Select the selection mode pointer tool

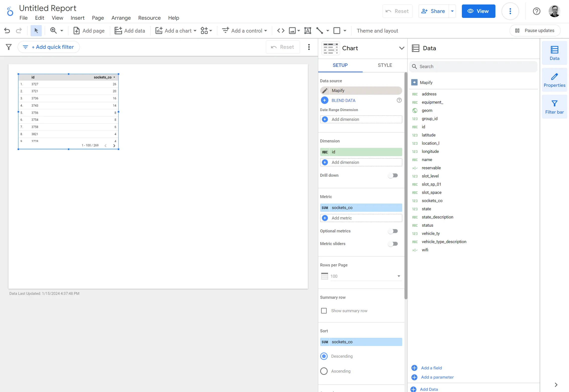(x=36, y=31)
